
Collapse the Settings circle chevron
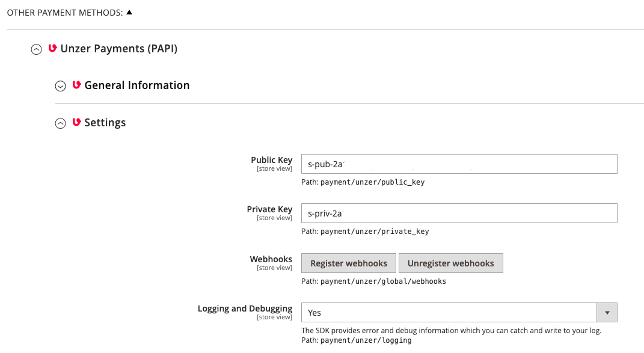pos(60,123)
